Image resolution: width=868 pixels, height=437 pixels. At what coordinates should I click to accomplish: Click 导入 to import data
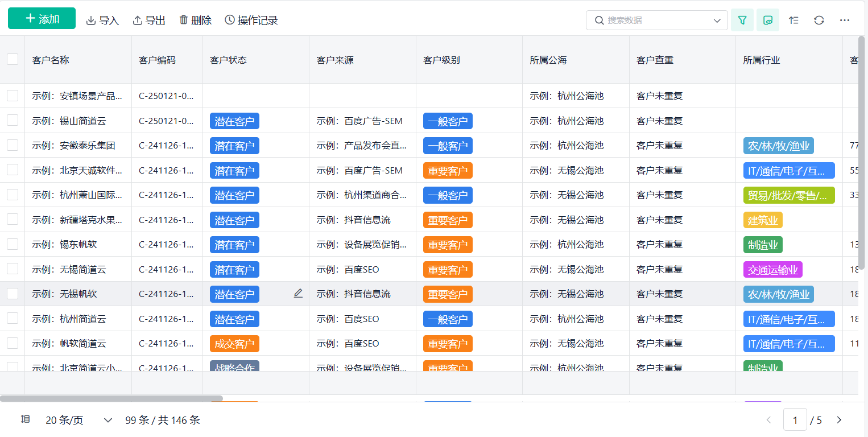[102, 20]
